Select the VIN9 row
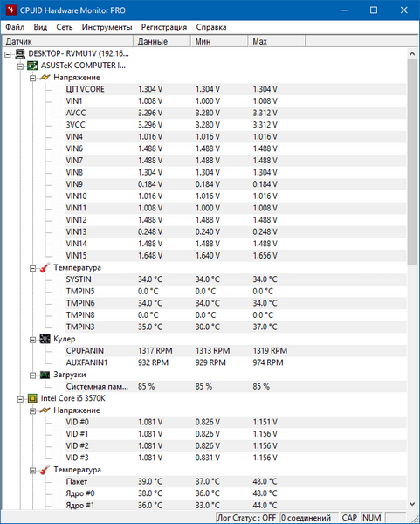 [x=235, y=184]
